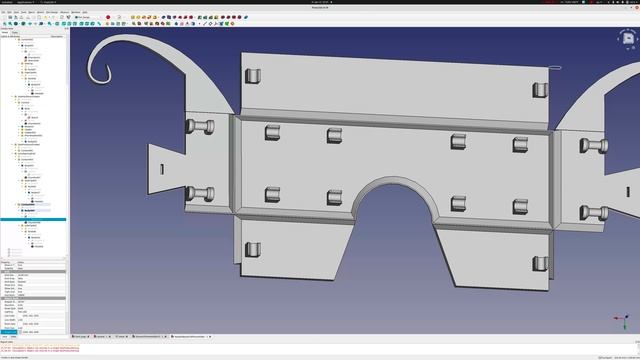Click the Hole tool icon
This screenshot has height=360, width=640.
coord(169,17)
